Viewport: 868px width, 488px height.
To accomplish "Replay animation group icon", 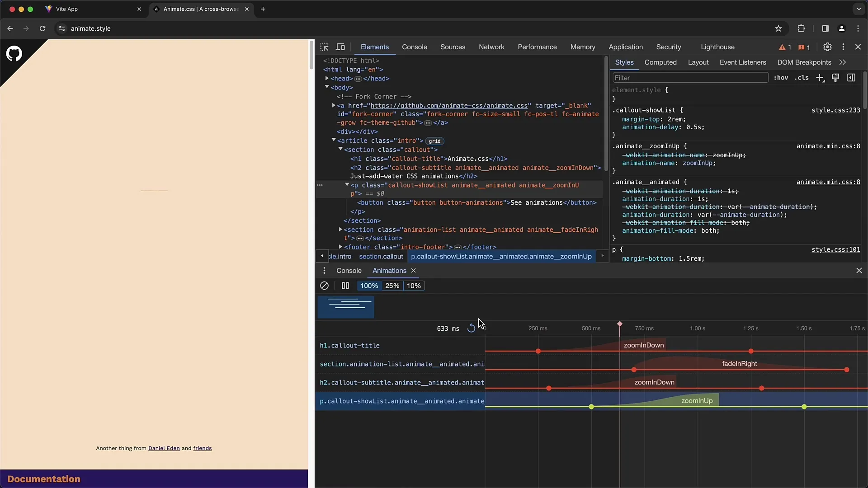I will click(471, 328).
